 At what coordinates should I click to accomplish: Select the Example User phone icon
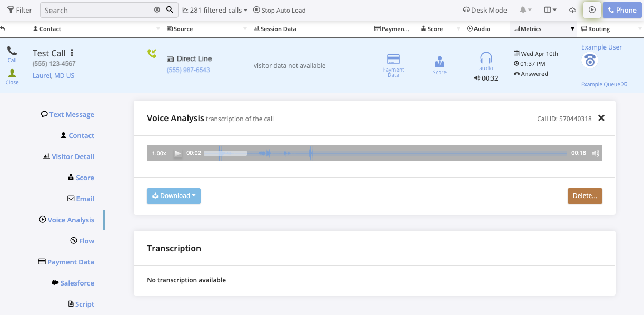(x=589, y=61)
